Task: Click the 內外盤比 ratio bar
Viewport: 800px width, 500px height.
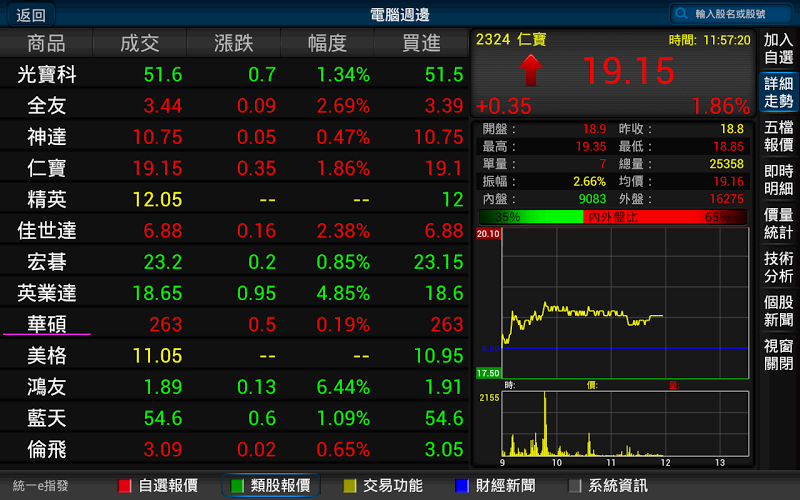Action: coord(613,217)
